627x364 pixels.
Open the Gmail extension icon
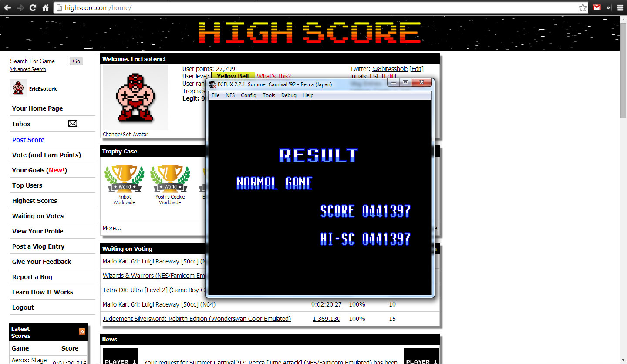point(597,7)
